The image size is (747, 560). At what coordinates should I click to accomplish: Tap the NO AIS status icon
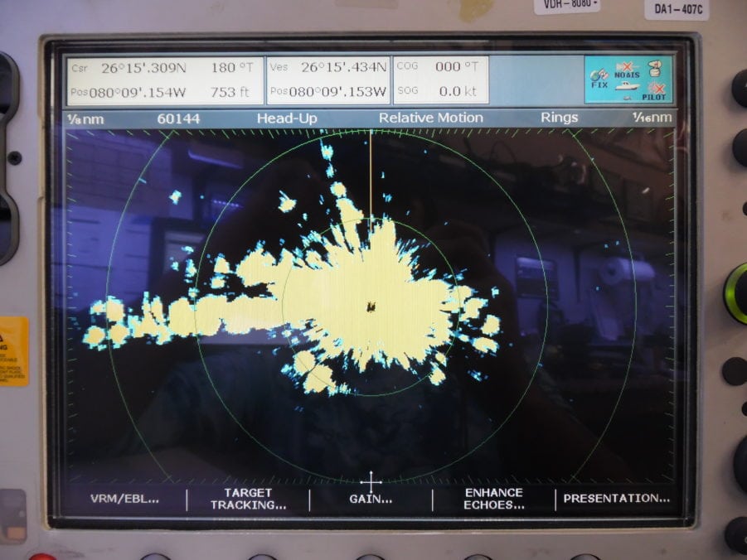(x=627, y=70)
